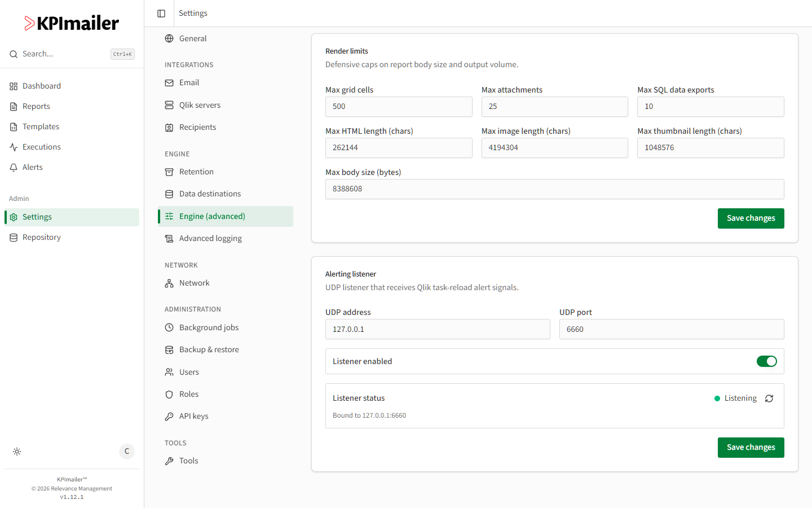Open the Network settings section
The image size is (812, 508).
[226, 283]
